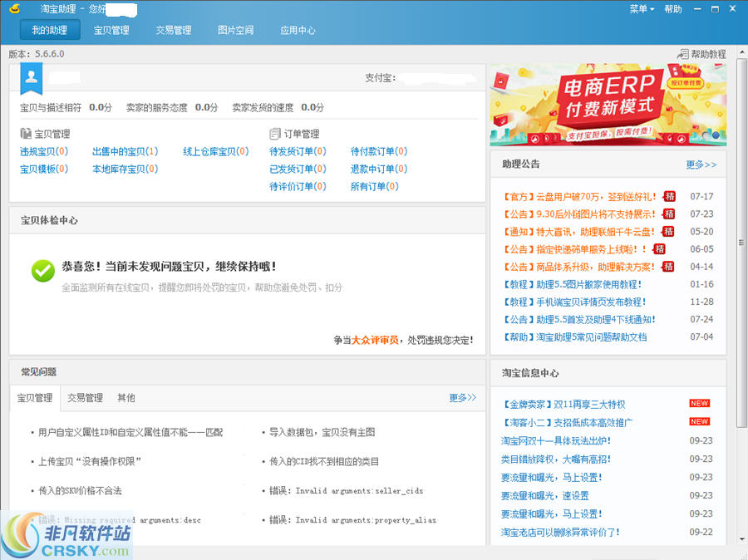The width and height of the screenshot is (748, 560).
Task: Click the version text 版本: 5.6.6.0
Action: pos(37,54)
